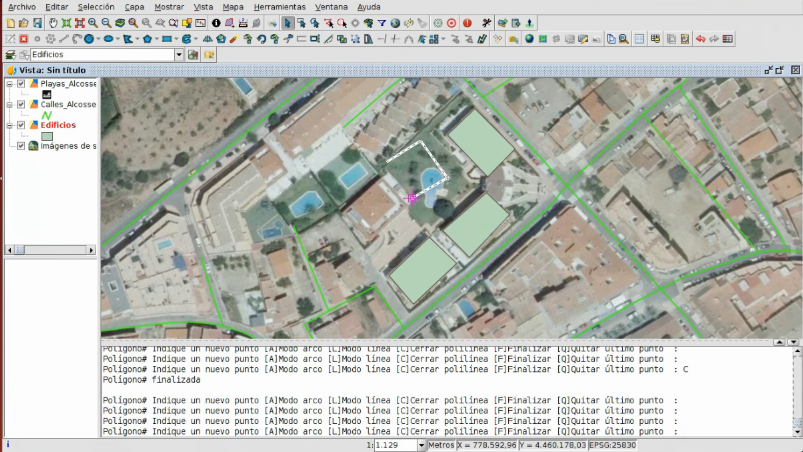Open the map scale dropdown arrow
The width and height of the screenshot is (803, 452).
[421, 445]
